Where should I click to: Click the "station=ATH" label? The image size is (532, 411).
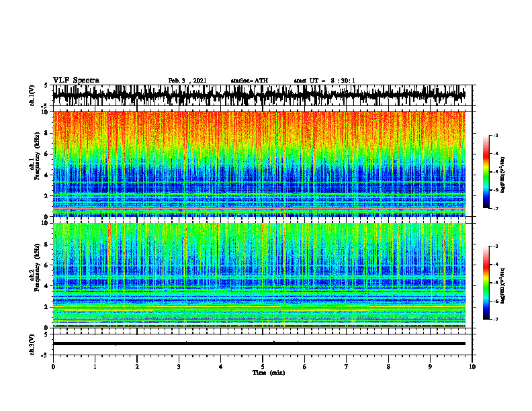point(249,81)
